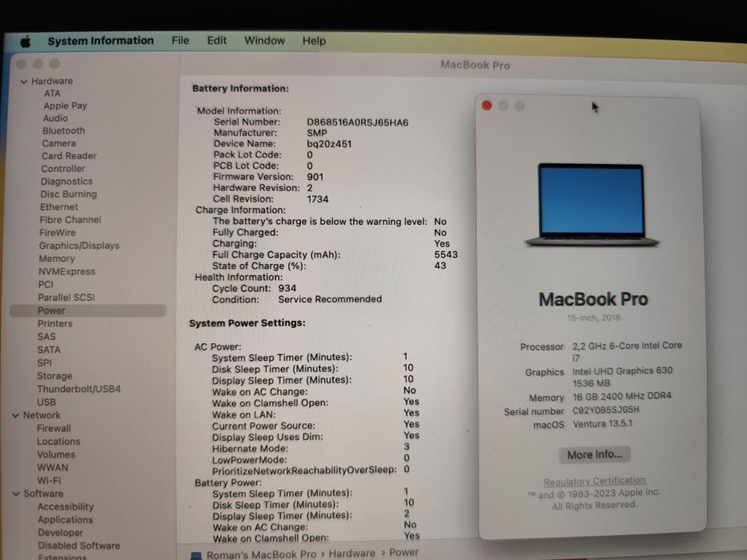Screen dimensions: 747x560
Task: Select Controller in the sidebar
Action: pos(63,169)
